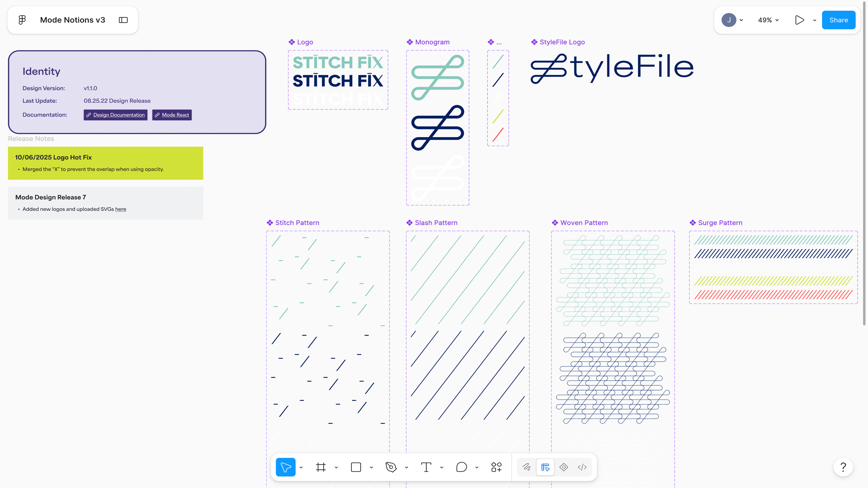The width and height of the screenshot is (868, 488).
Task: Select the Rectangle shape tool
Action: point(356,467)
